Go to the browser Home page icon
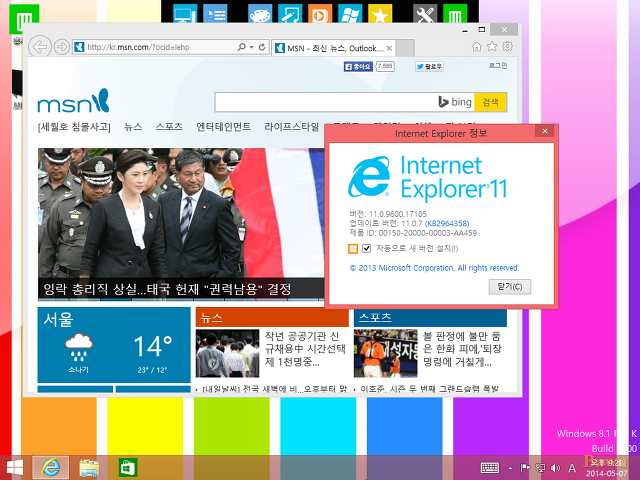 (476, 47)
